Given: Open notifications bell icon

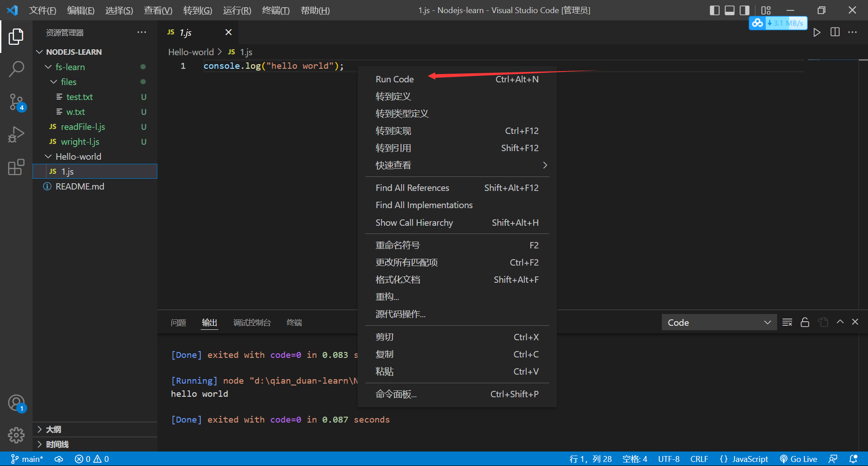Looking at the screenshot, I should coord(853,459).
